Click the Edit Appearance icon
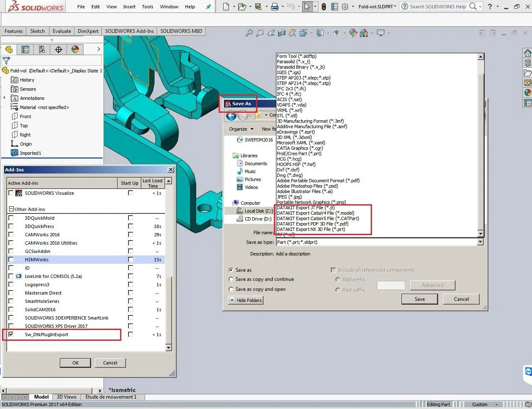This screenshot has height=409, width=532. pos(353,33)
